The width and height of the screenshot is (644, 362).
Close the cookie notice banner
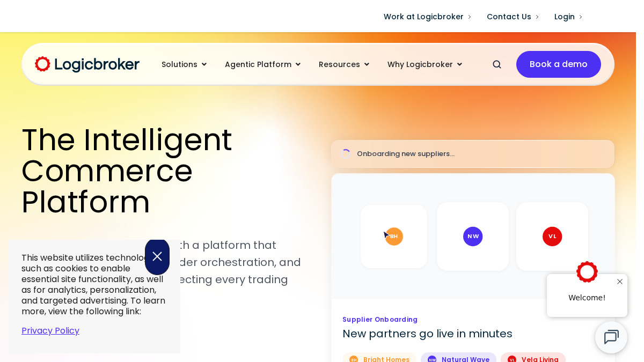pos(157,256)
